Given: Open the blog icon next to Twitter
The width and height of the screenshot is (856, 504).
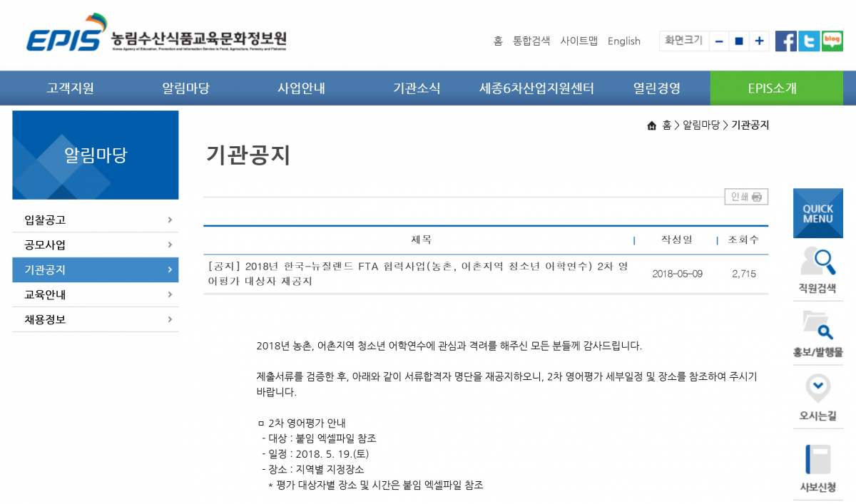Looking at the screenshot, I should tap(831, 41).
